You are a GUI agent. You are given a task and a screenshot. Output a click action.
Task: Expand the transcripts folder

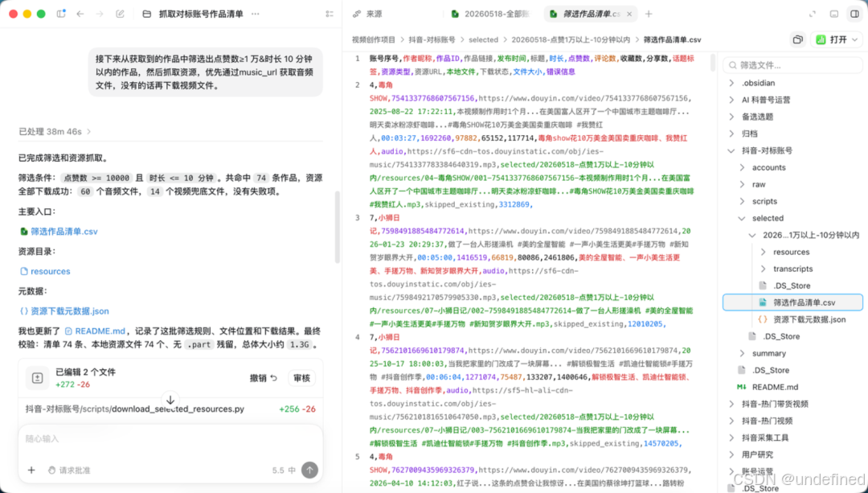[764, 269]
